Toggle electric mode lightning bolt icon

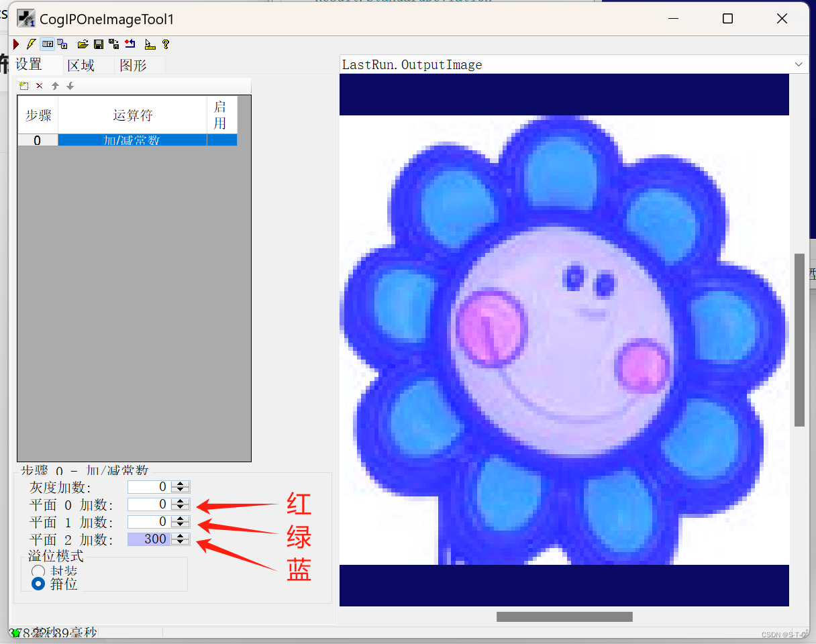(x=31, y=44)
